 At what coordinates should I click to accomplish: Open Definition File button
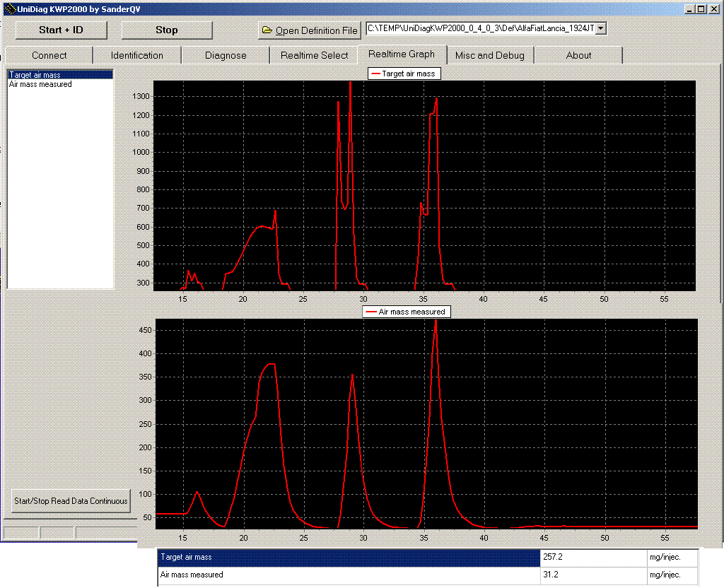(x=308, y=30)
